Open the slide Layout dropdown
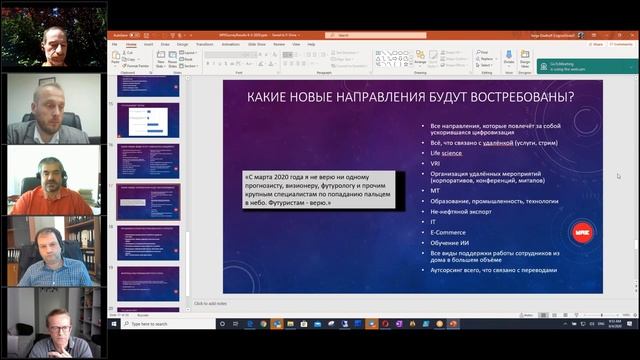The width and height of the screenshot is (640, 360). [188, 53]
